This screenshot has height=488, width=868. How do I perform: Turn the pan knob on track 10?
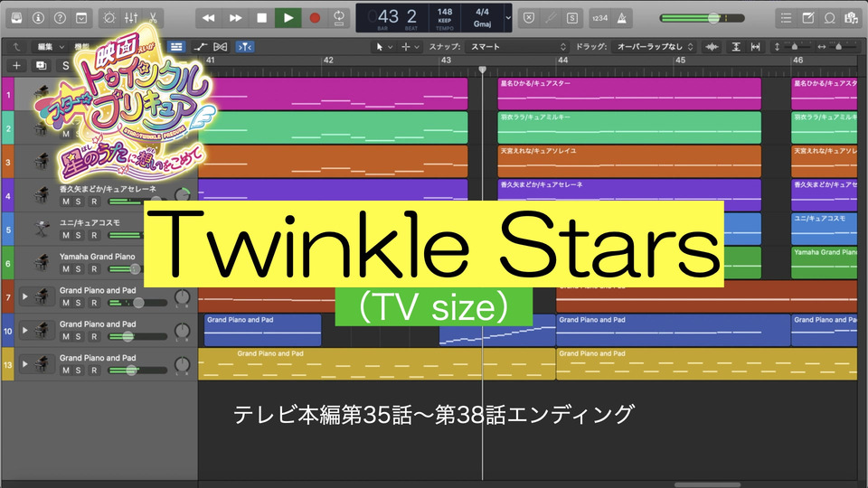[x=182, y=331]
